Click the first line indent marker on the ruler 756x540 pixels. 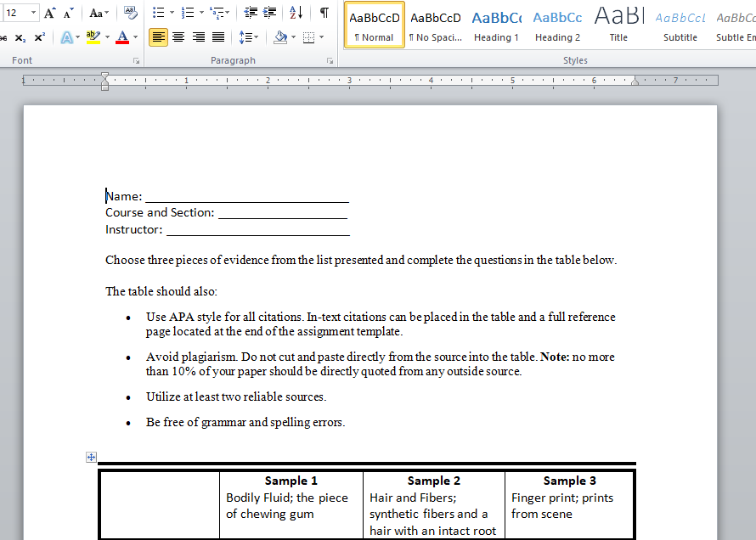tap(104, 76)
